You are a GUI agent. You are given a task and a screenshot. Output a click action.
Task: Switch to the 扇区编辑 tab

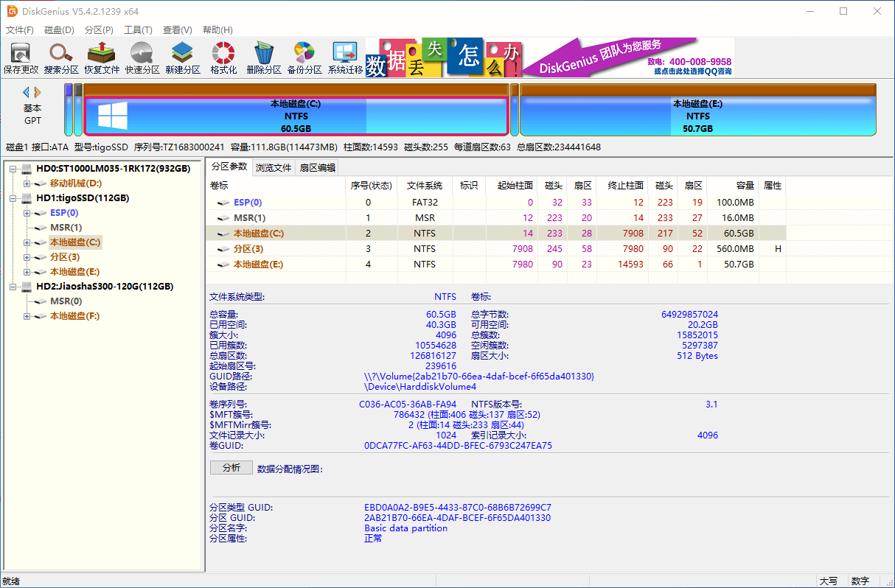tap(318, 167)
